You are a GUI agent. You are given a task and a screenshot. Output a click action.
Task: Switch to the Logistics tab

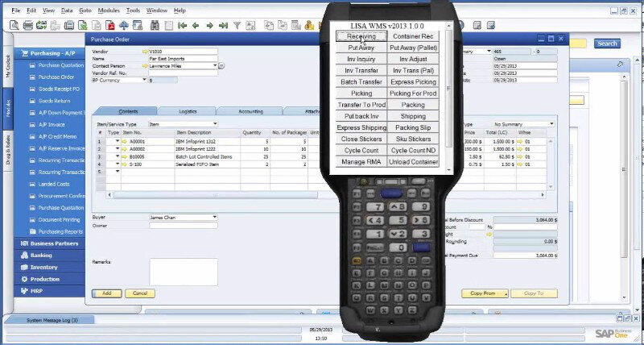click(188, 111)
